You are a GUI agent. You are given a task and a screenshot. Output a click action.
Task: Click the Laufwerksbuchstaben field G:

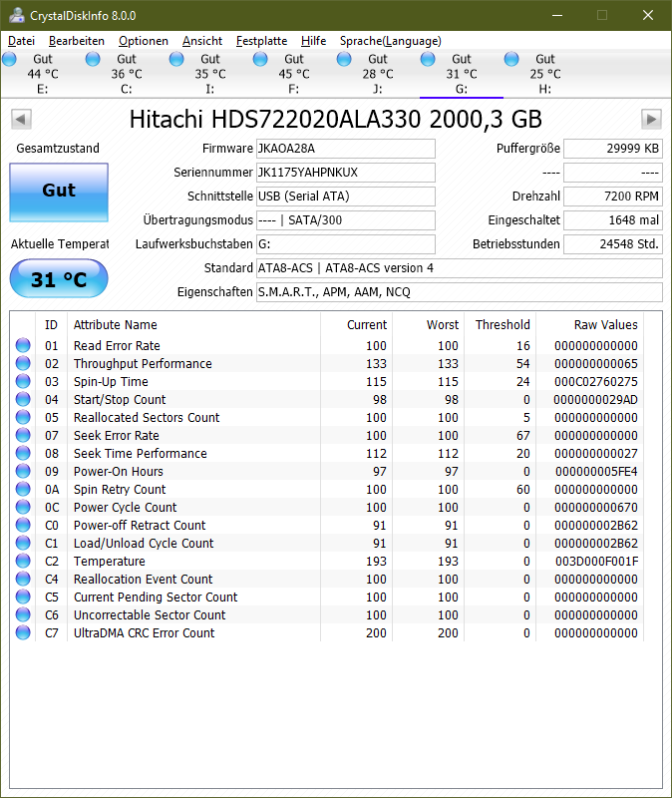[346, 244]
